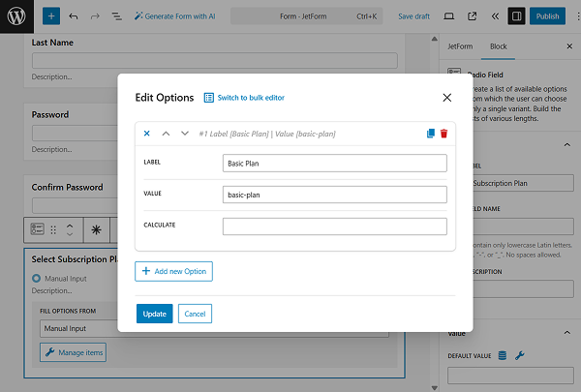581x392 pixels.
Task: Focus the Last Name input field
Action: pyautogui.click(x=215, y=60)
